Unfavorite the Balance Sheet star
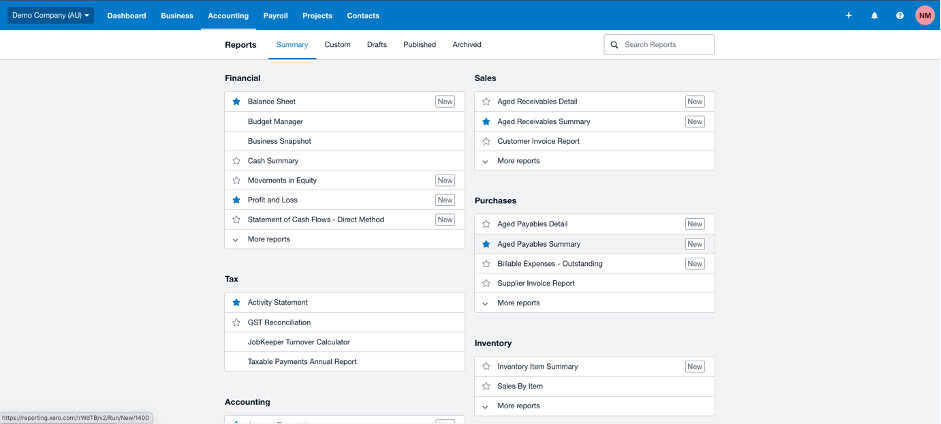941x424 pixels. (237, 102)
